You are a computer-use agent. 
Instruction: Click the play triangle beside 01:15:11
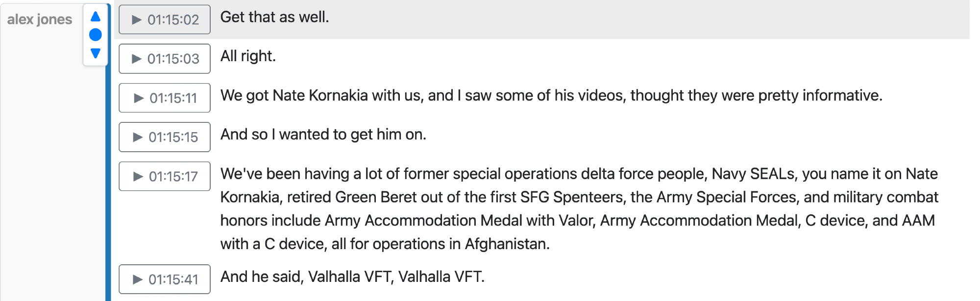(139, 98)
